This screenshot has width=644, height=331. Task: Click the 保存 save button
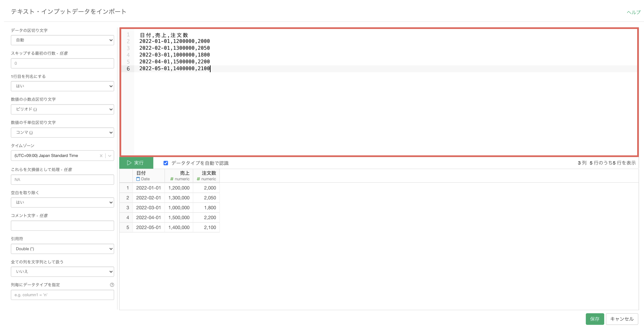[595, 319]
